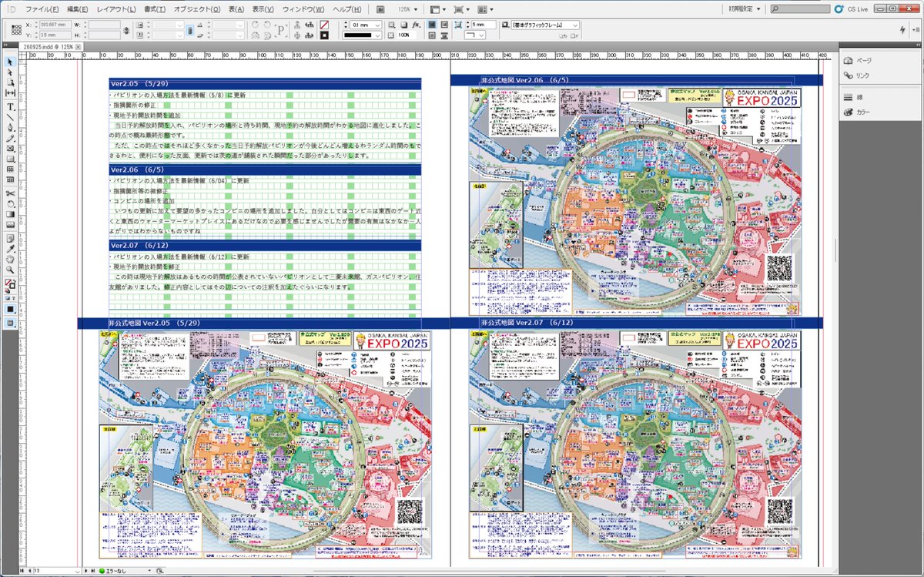
Task: Open the control panel flyout menu
Action: pos(916,29)
